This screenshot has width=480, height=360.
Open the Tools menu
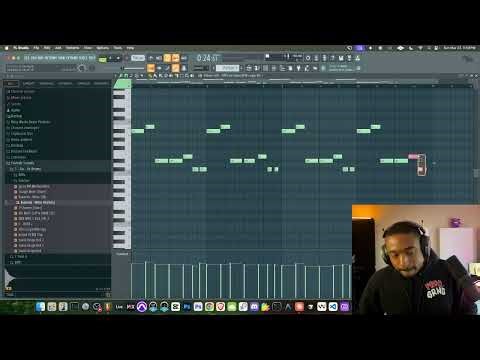(x=118, y=48)
